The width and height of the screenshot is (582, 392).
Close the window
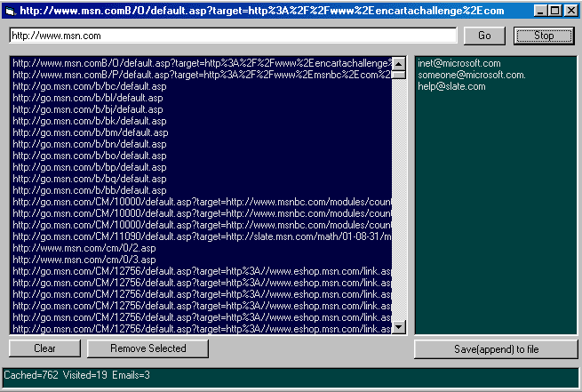coord(570,11)
